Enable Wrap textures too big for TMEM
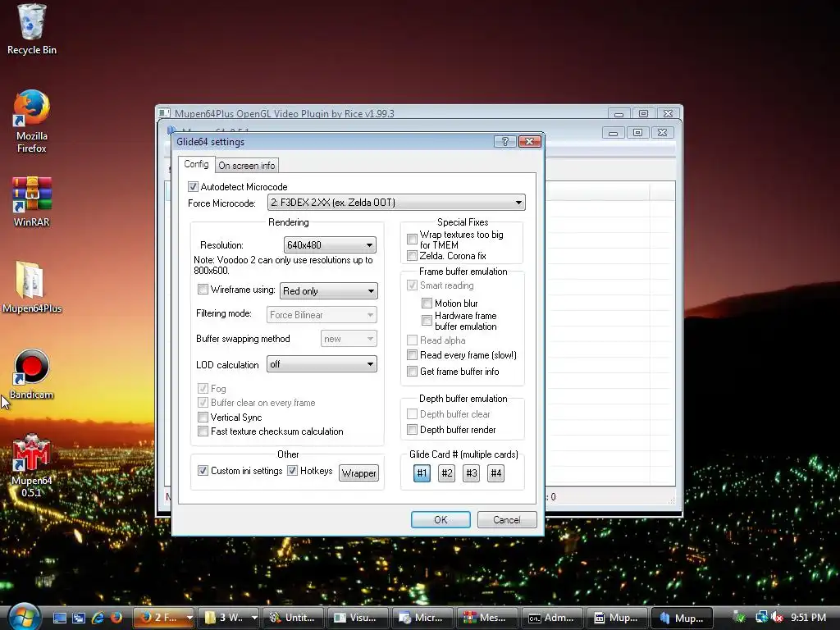840x630 pixels. pos(412,239)
